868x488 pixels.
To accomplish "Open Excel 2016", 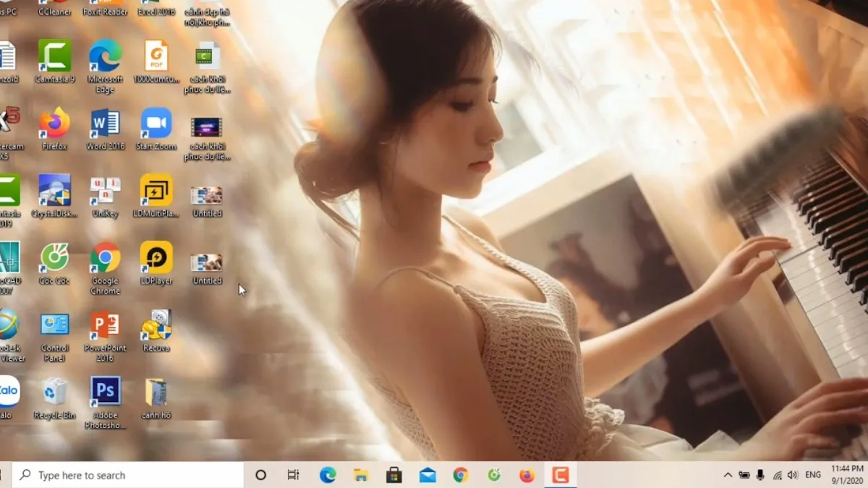I will coord(156,6).
